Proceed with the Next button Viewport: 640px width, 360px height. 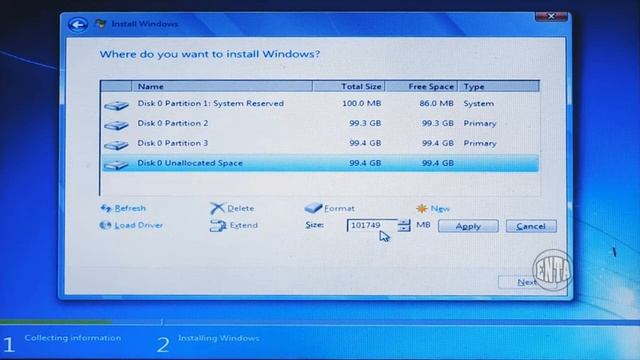tap(527, 282)
